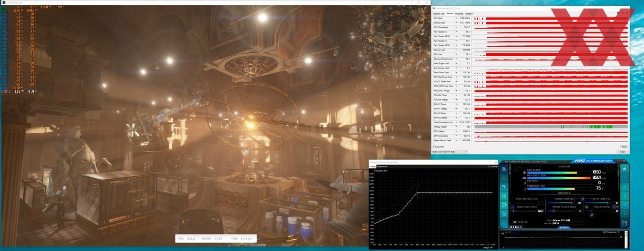The image size is (644, 251).
Task: Open the Validation tab in GPU-Z
Action: tap(469, 14)
